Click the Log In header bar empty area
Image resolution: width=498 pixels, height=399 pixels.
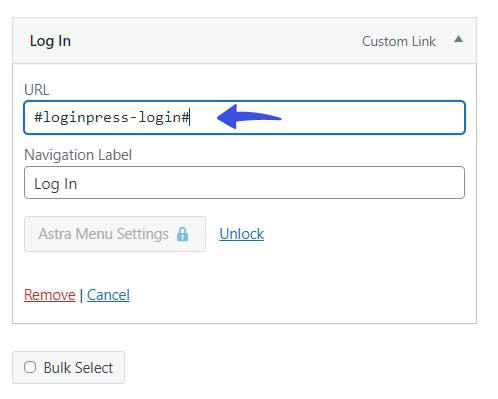click(217, 41)
